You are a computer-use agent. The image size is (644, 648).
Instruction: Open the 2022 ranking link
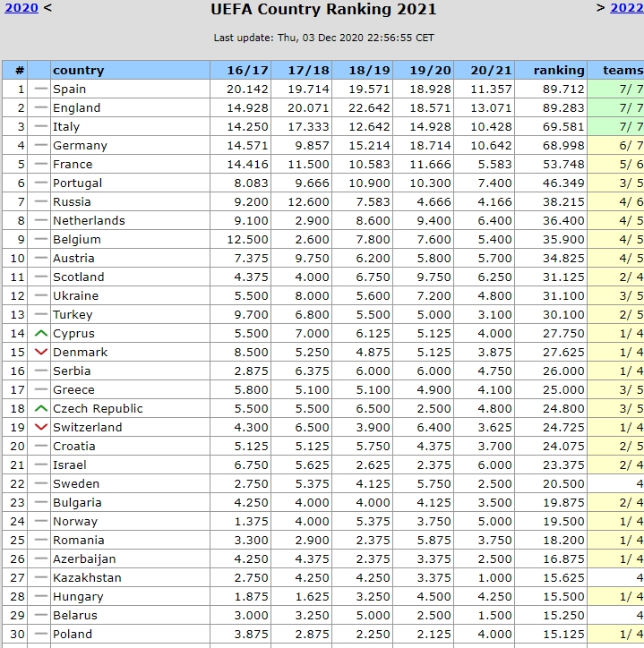(627, 8)
